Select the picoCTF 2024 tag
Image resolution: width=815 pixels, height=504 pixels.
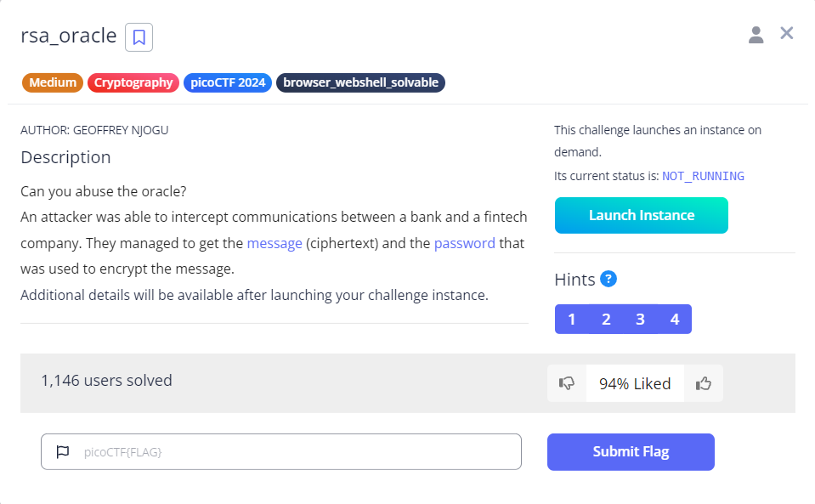click(227, 82)
